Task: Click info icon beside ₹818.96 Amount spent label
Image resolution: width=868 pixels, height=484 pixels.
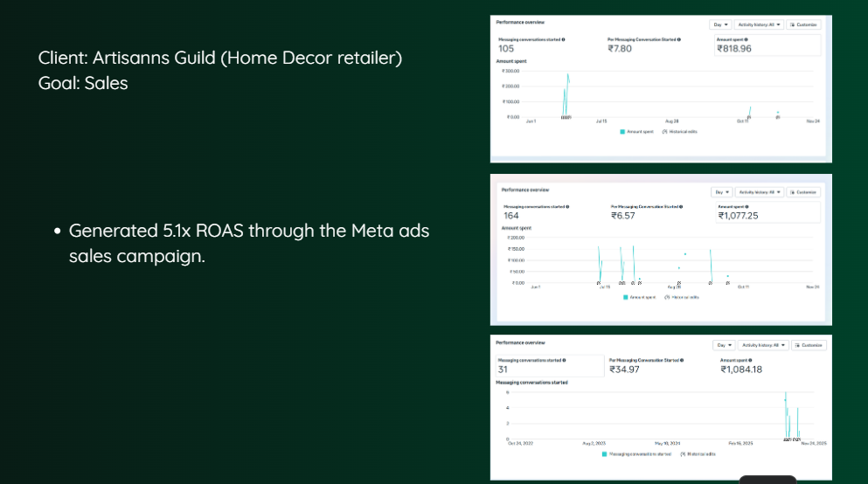Action: tap(746, 39)
